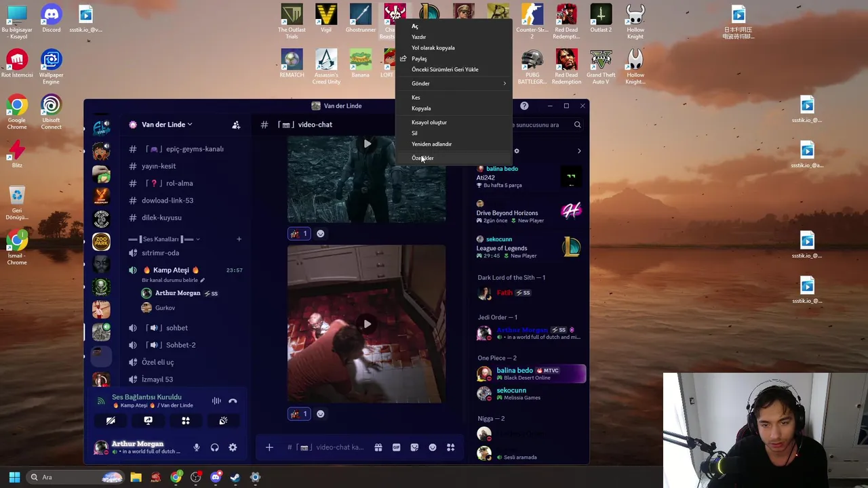Collapse the Ses Kanalları category
Screen dimensions: 868x488
pyautogui.click(x=164, y=239)
